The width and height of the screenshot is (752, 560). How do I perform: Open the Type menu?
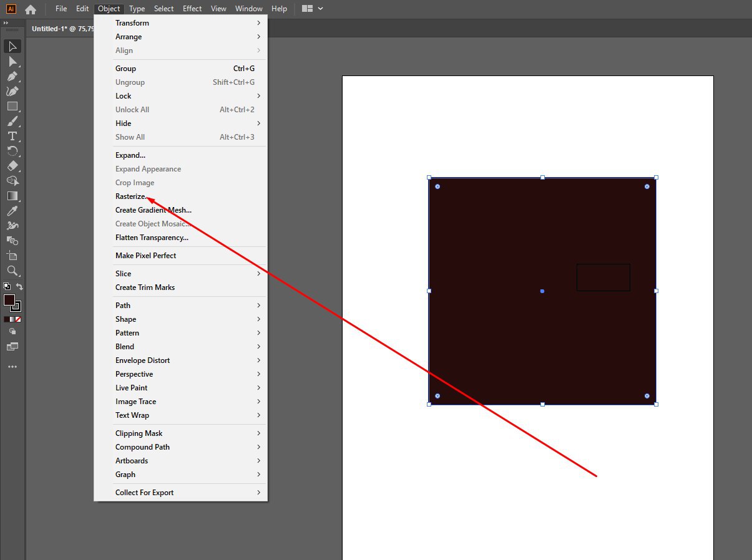click(137, 9)
